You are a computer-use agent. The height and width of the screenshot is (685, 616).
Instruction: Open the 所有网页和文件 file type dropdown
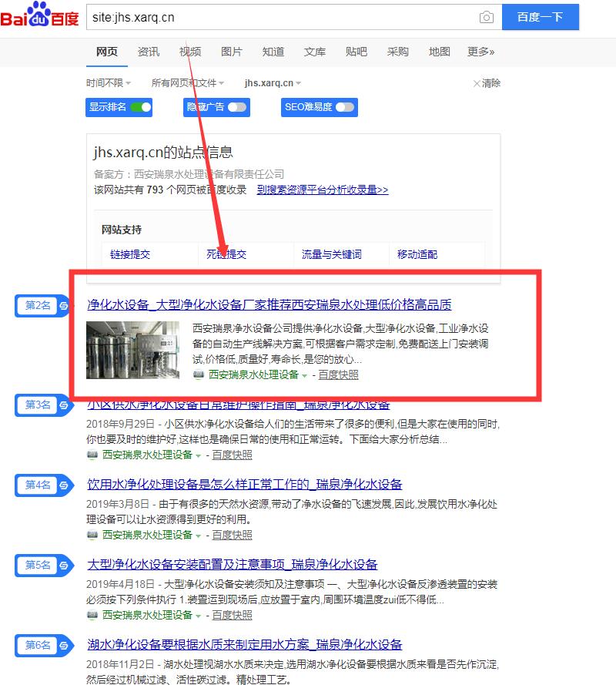(188, 83)
